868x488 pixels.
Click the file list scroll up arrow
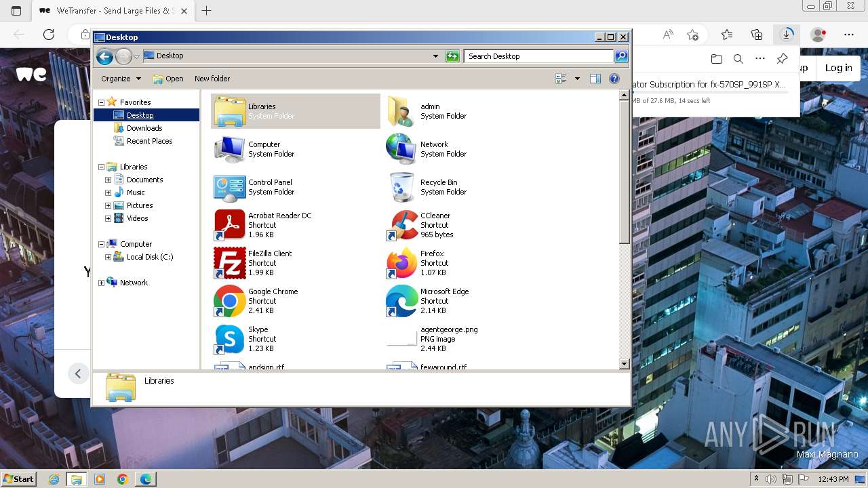tap(625, 96)
